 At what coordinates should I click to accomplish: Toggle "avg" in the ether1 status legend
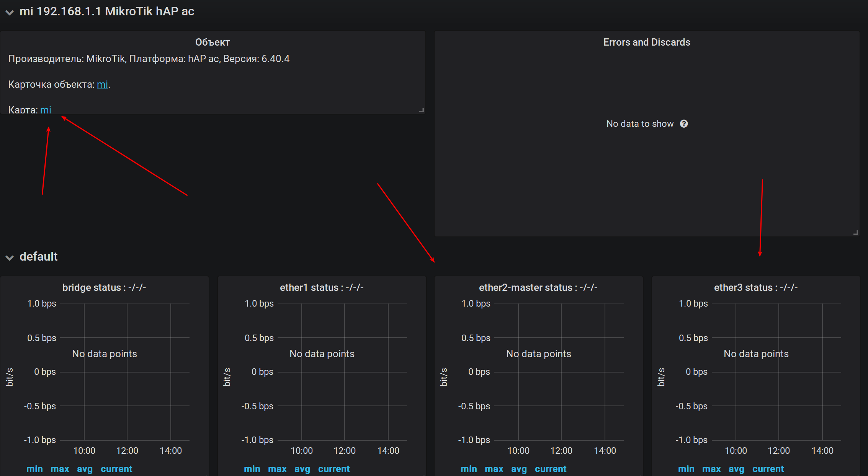[302, 468]
